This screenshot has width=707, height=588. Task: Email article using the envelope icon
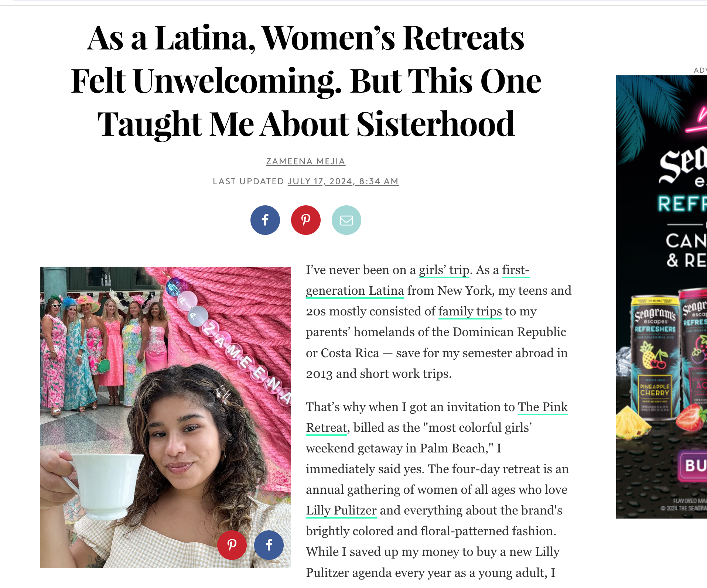[x=346, y=220]
